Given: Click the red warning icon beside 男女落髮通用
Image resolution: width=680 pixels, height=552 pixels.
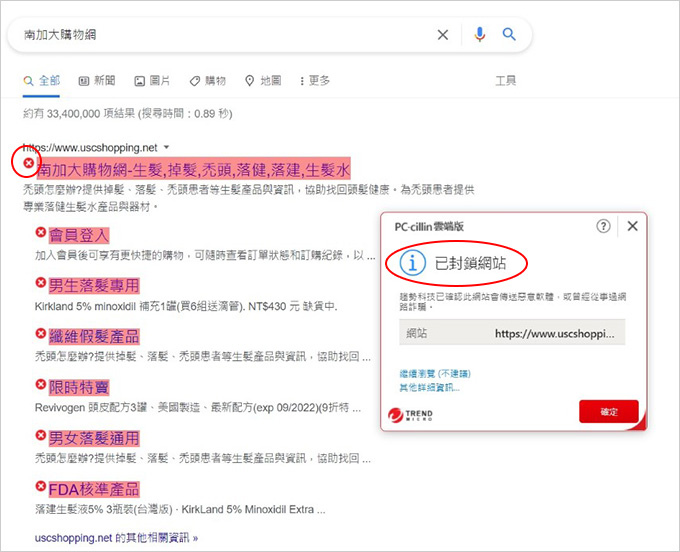Looking at the screenshot, I should [x=41, y=435].
